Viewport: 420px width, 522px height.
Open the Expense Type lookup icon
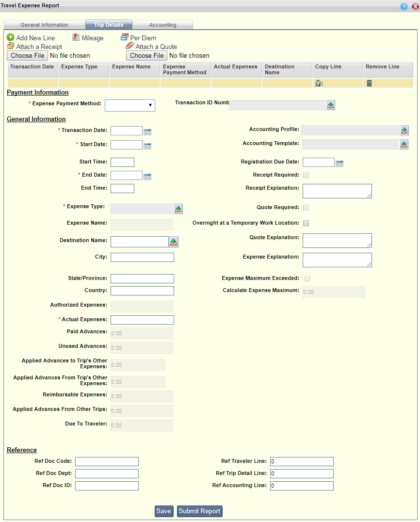click(178, 209)
